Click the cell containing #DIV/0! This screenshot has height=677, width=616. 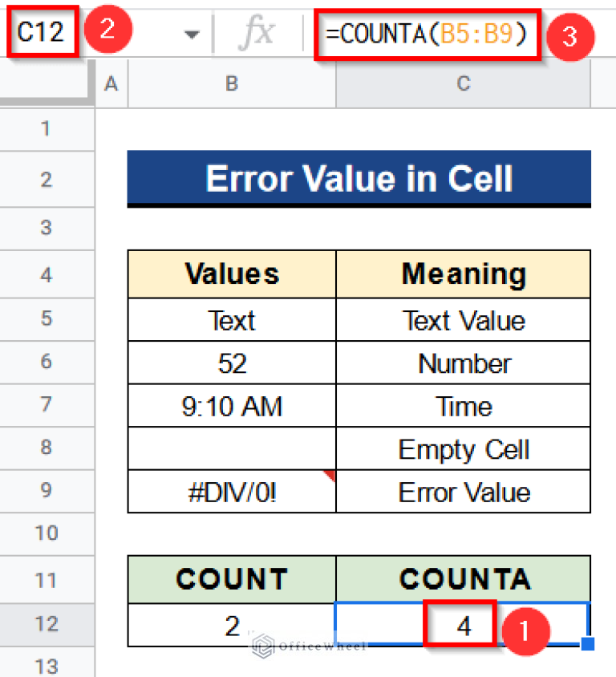231,492
